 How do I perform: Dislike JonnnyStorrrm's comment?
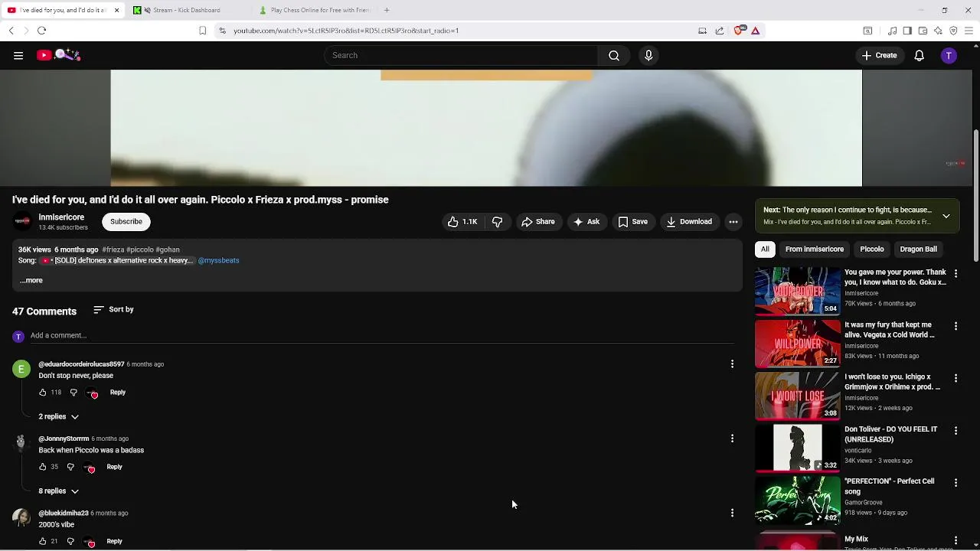(x=70, y=467)
